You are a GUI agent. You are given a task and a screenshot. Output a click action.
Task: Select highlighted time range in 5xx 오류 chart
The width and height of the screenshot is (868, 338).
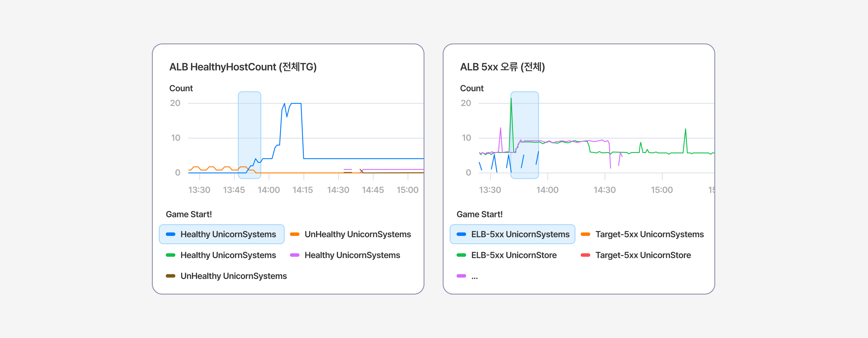(524, 135)
